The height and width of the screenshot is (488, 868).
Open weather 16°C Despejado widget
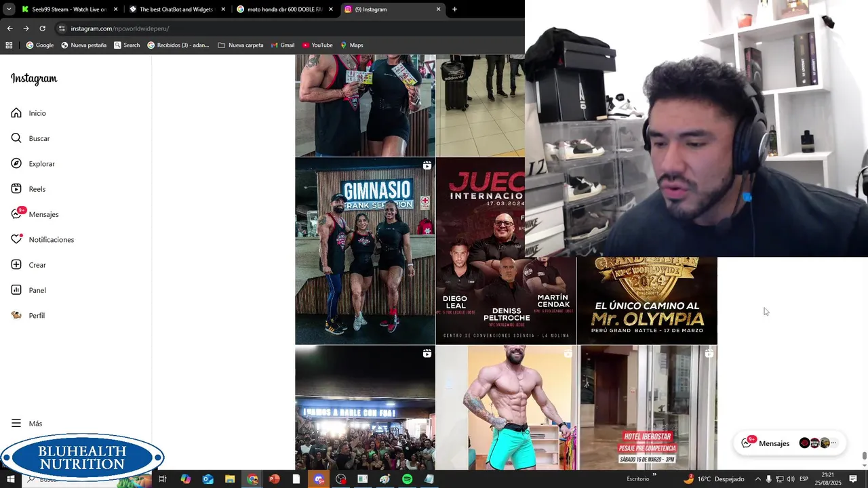(714, 479)
